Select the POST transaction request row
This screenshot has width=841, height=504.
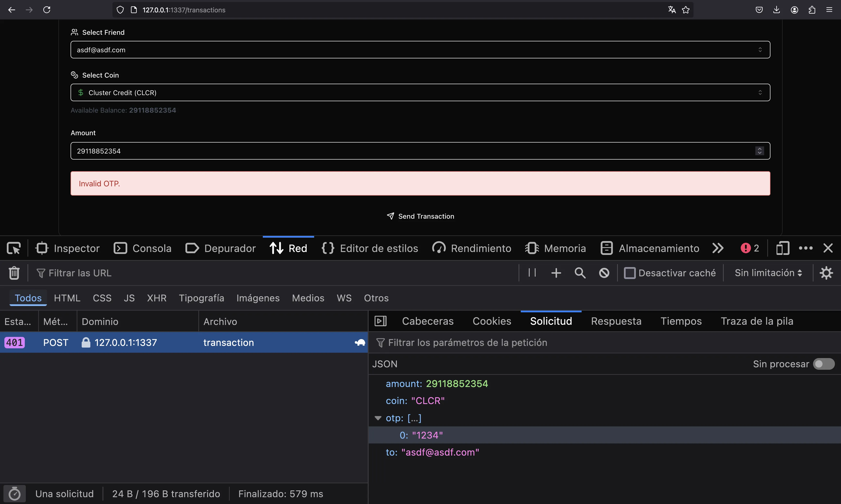(x=184, y=342)
